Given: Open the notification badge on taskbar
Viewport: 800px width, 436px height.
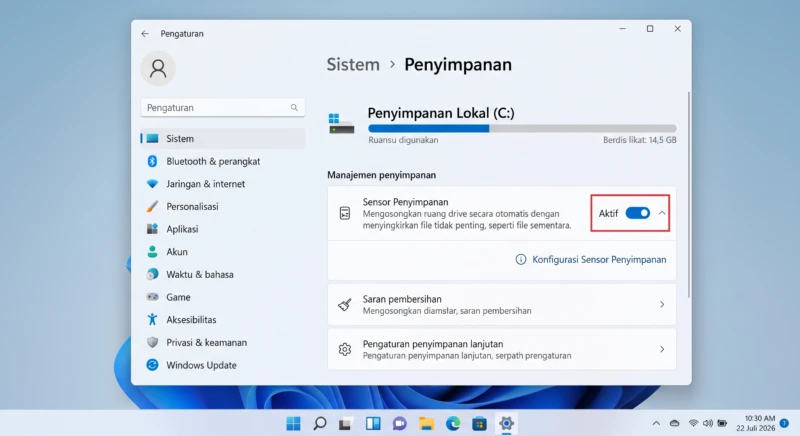Looking at the screenshot, I should [x=784, y=423].
